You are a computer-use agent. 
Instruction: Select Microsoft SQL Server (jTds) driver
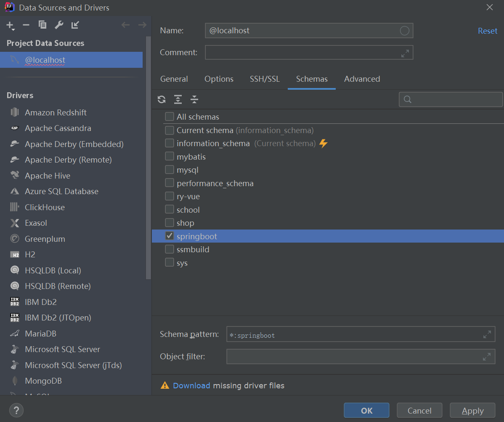click(x=73, y=365)
